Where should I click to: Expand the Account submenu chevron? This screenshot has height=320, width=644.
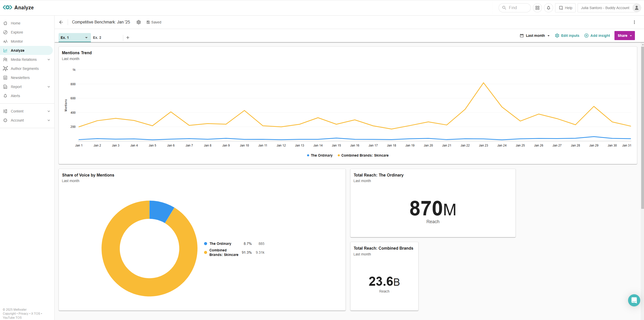pyautogui.click(x=49, y=120)
